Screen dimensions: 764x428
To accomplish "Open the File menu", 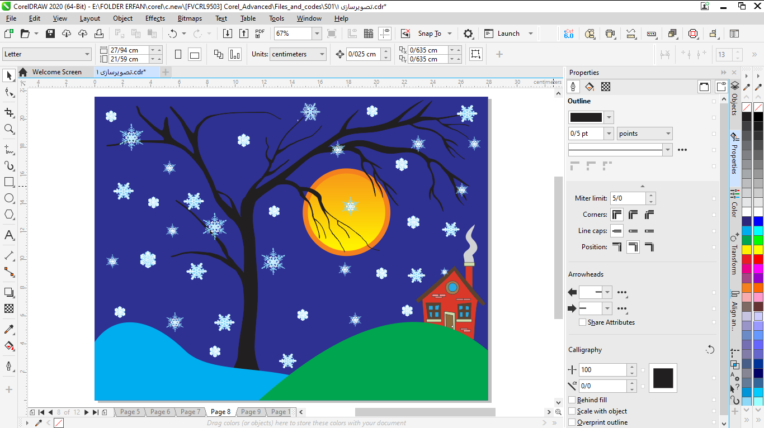I will [x=11, y=19].
